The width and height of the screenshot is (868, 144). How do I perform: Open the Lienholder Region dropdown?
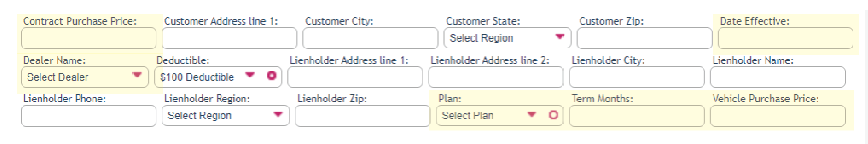(225, 115)
